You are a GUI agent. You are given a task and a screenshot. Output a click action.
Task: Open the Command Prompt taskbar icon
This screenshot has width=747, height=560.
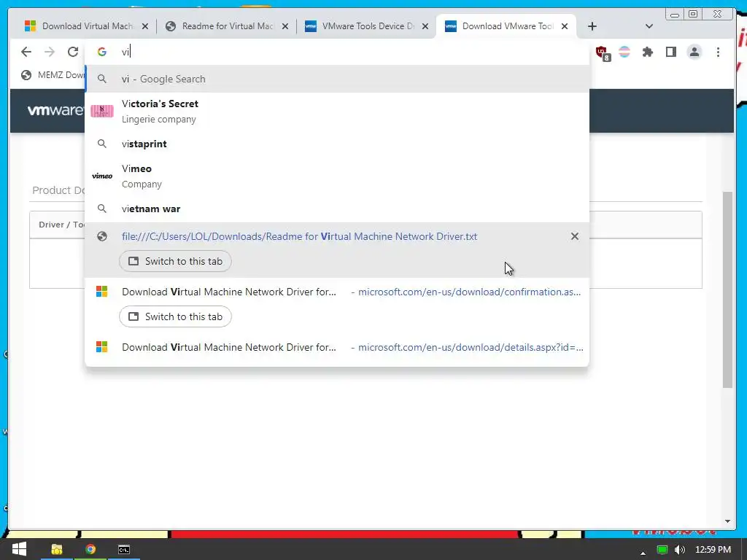pyautogui.click(x=124, y=550)
